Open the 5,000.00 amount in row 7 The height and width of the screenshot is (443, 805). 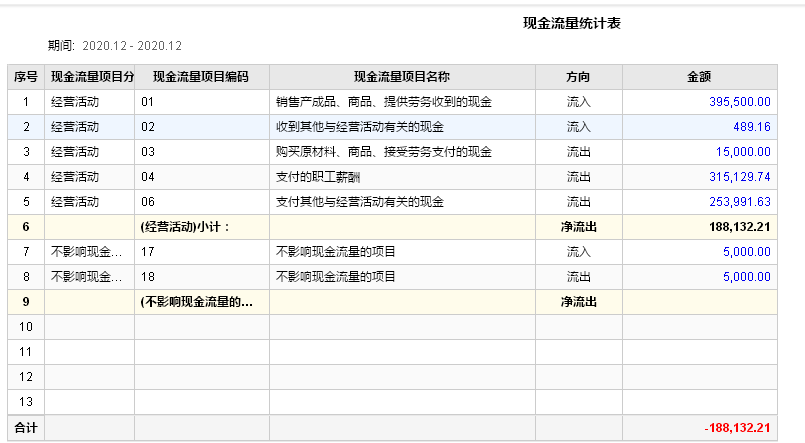746,252
